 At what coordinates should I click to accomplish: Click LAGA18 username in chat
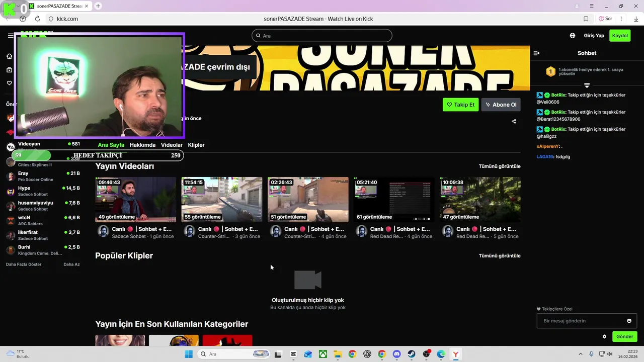pos(545,157)
